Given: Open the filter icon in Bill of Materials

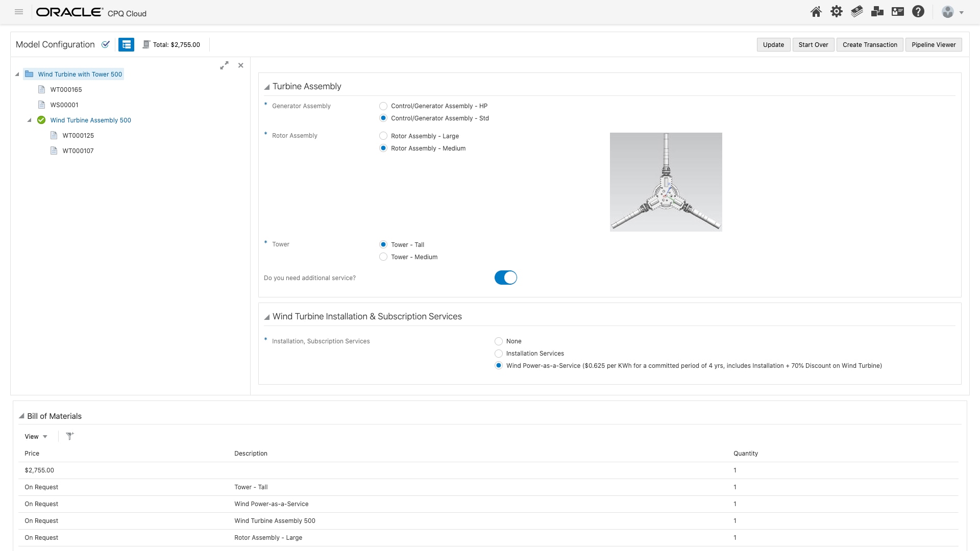Looking at the screenshot, I should [70, 436].
